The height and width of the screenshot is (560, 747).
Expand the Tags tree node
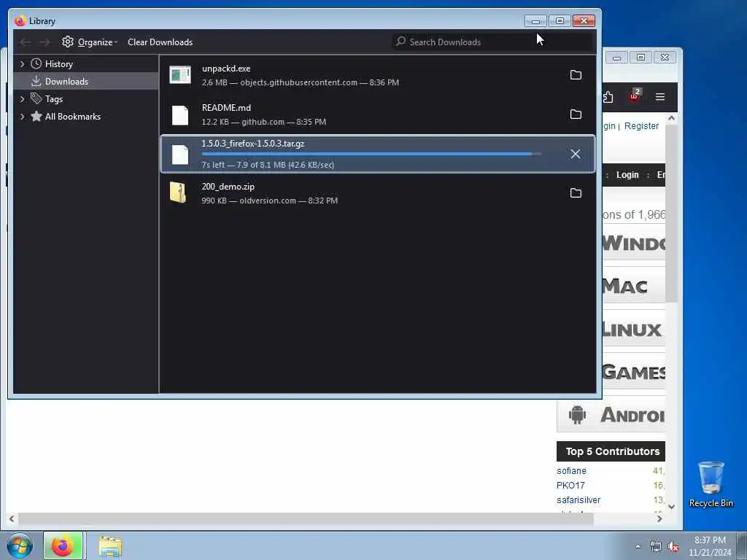[22, 99]
